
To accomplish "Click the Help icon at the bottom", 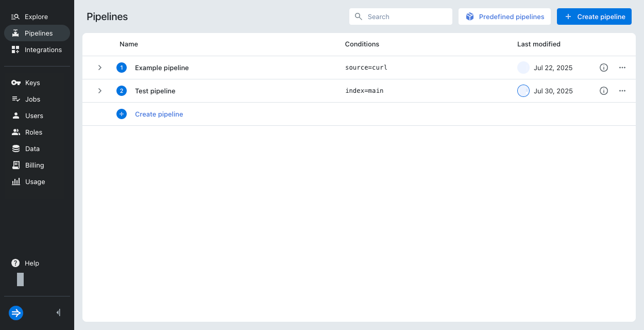I will (14, 263).
